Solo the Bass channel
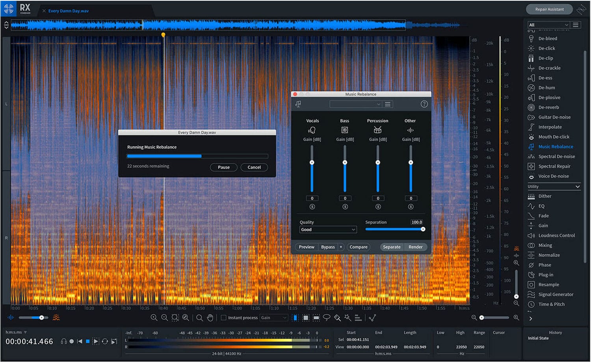This screenshot has height=364, width=591. point(345,207)
